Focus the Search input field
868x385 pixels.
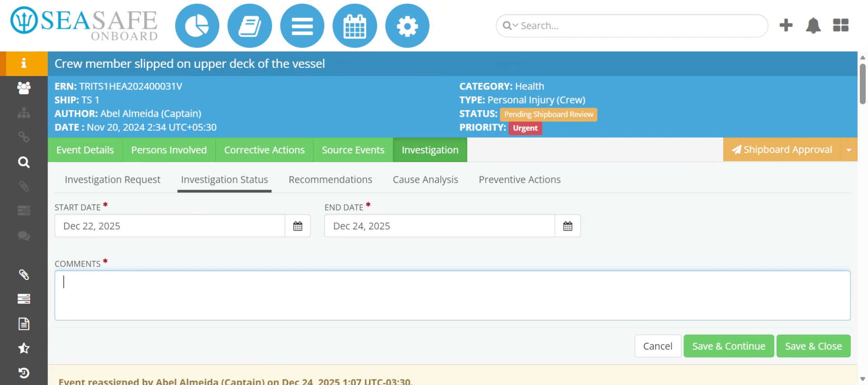(632, 26)
